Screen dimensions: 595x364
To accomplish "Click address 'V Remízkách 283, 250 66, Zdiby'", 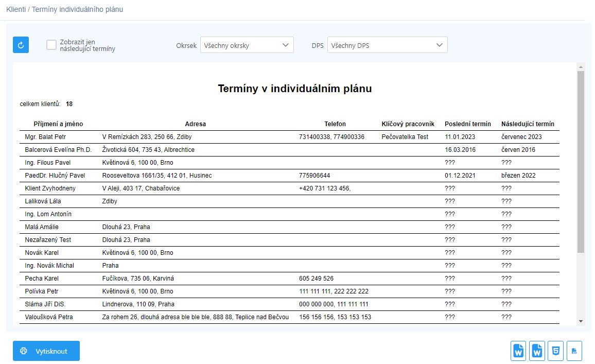I will pos(147,136).
